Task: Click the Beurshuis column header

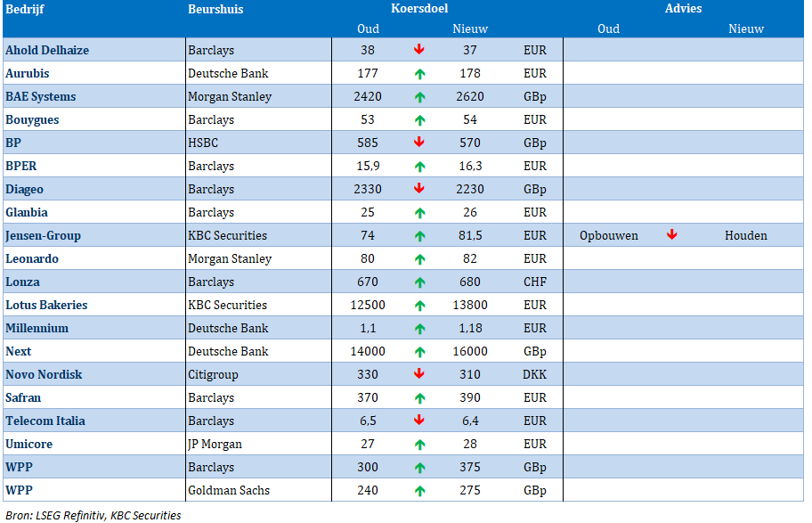Action: (215, 9)
